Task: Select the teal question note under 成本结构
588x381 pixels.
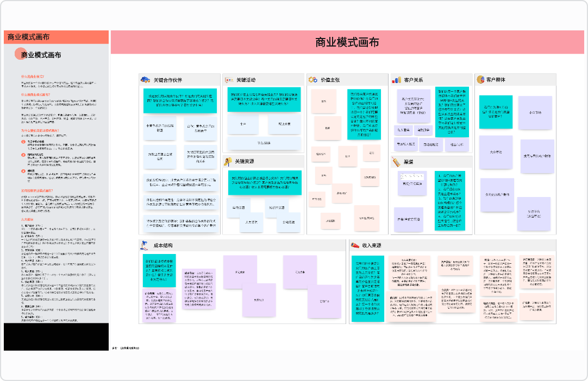Action: [x=159, y=270]
